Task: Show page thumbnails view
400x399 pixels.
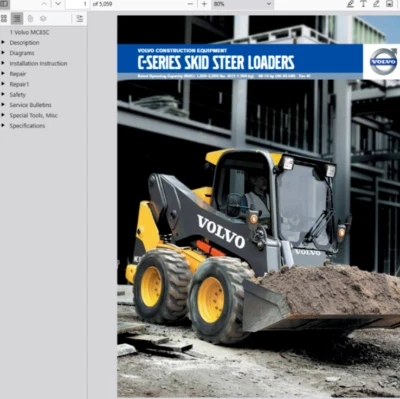Action: (4, 19)
